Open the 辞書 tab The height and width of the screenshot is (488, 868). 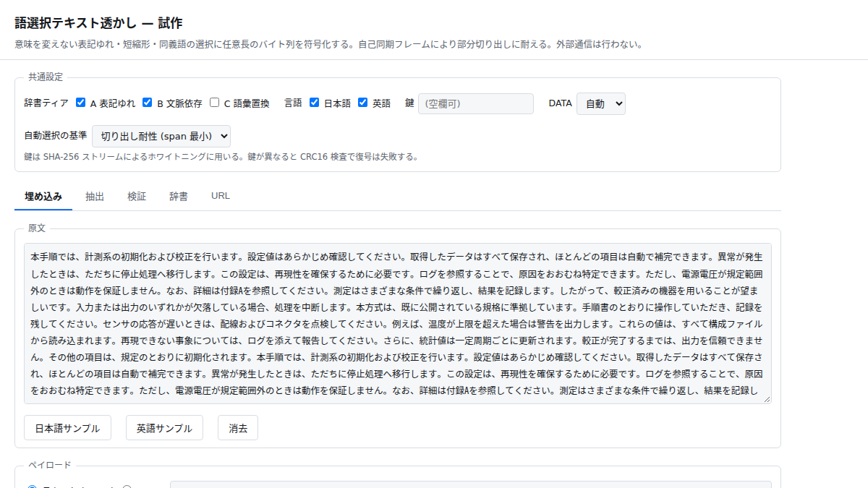point(179,196)
